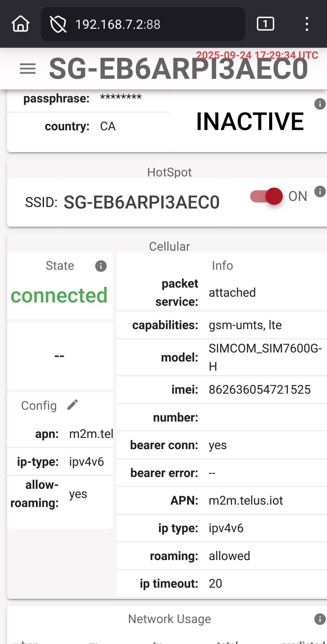This screenshot has height=644, width=327.
Task: Tap the m2m.telus.iot APN value
Action: (x=246, y=501)
